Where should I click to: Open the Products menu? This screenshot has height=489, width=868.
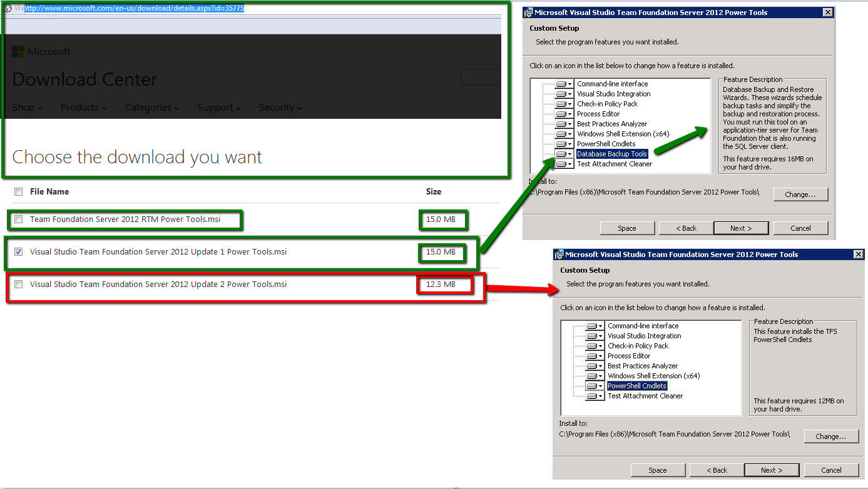[83, 108]
